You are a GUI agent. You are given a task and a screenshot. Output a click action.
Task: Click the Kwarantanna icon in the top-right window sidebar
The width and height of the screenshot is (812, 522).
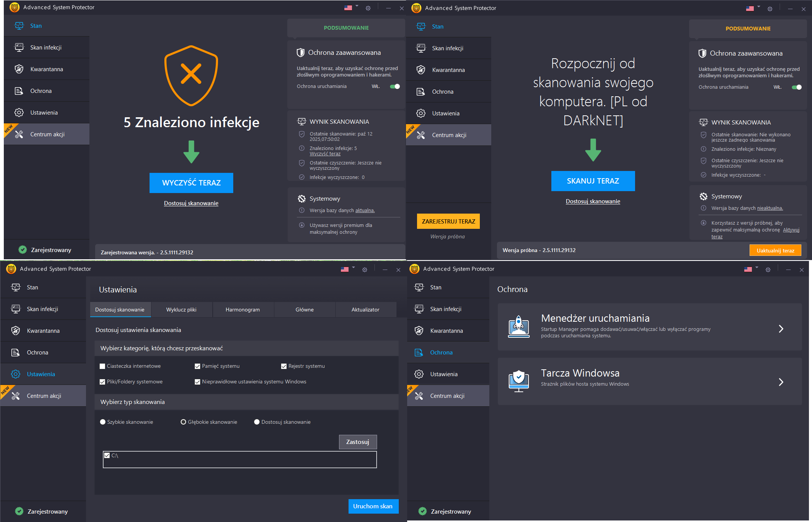(421, 70)
